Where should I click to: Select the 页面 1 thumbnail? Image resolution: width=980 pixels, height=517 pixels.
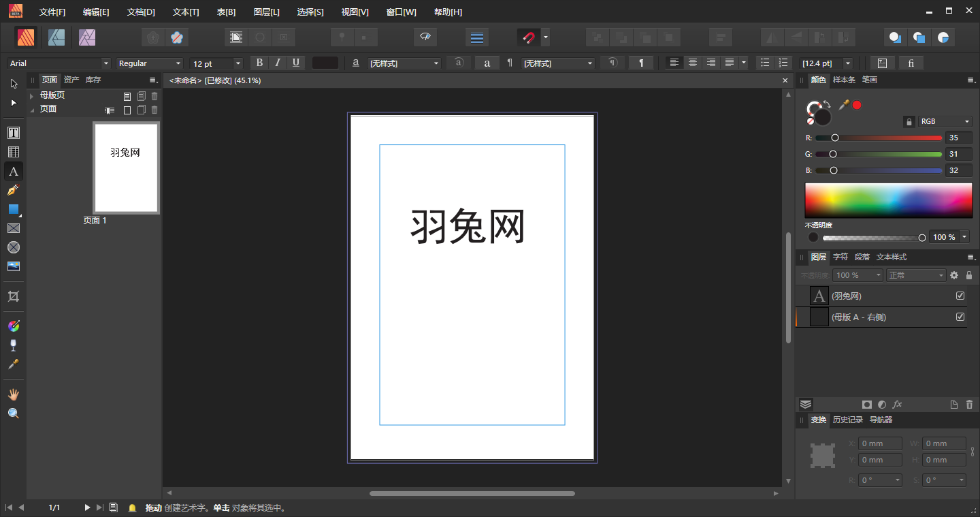(127, 168)
